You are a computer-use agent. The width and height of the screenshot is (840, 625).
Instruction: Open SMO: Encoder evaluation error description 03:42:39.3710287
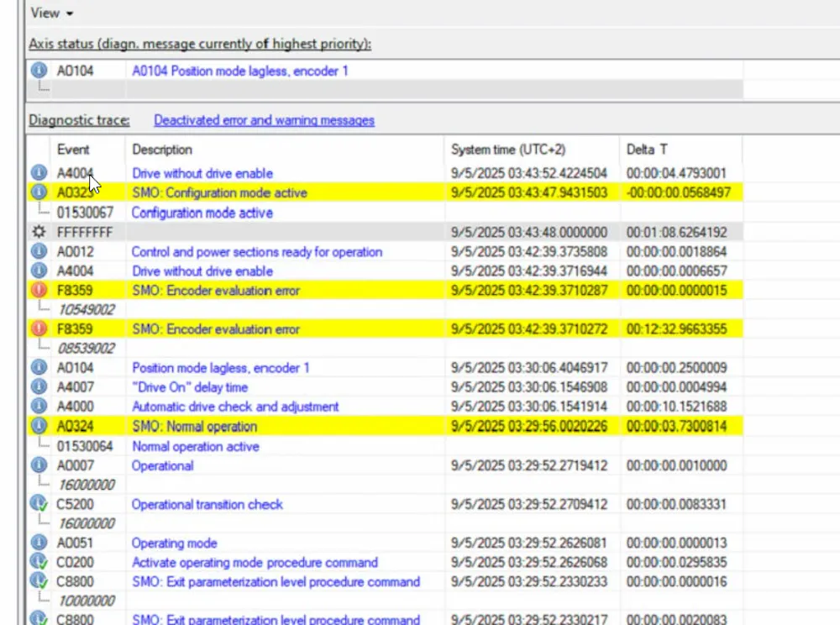(216, 291)
